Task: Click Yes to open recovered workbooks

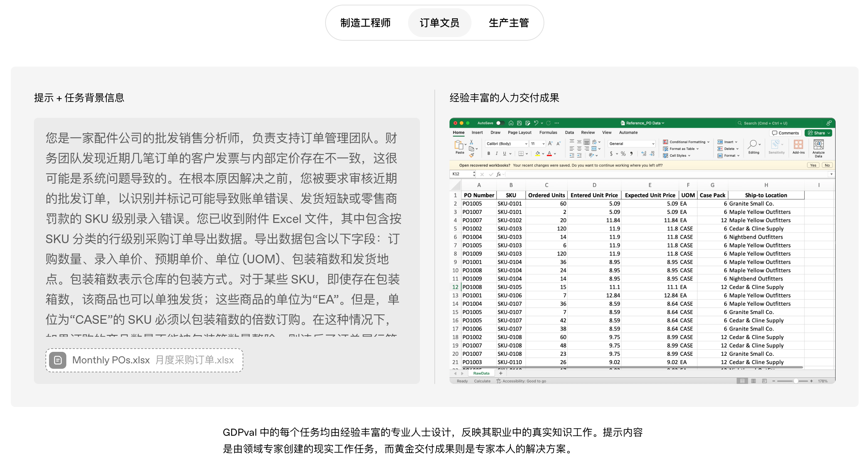Action: coord(813,165)
